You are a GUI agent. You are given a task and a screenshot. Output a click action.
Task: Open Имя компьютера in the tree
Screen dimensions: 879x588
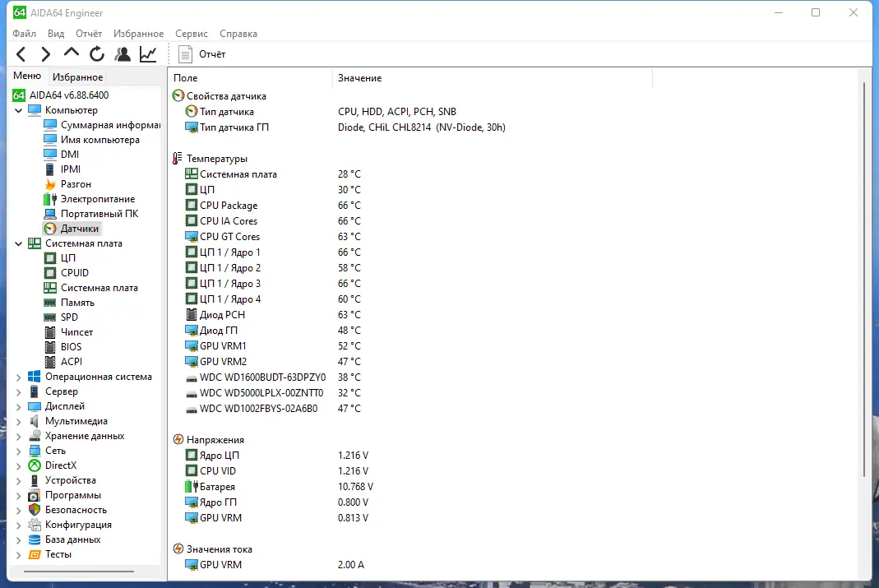tap(92, 140)
